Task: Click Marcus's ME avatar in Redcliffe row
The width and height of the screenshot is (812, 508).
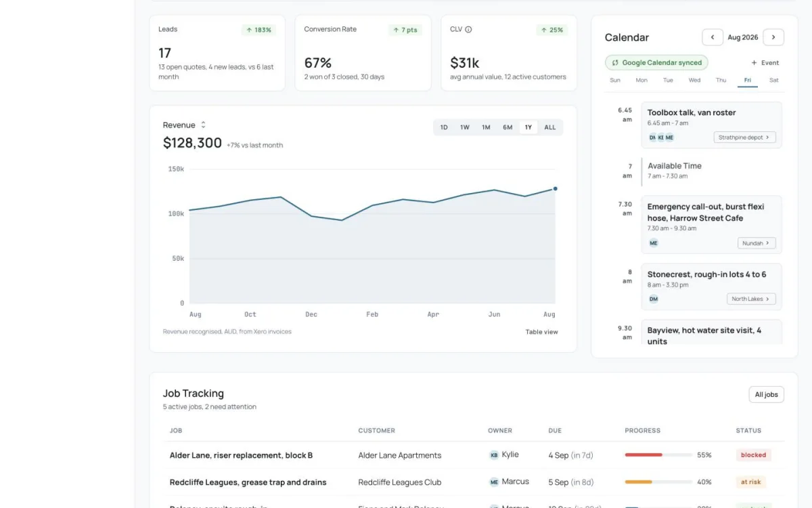Action: pyautogui.click(x=494, y=482)
